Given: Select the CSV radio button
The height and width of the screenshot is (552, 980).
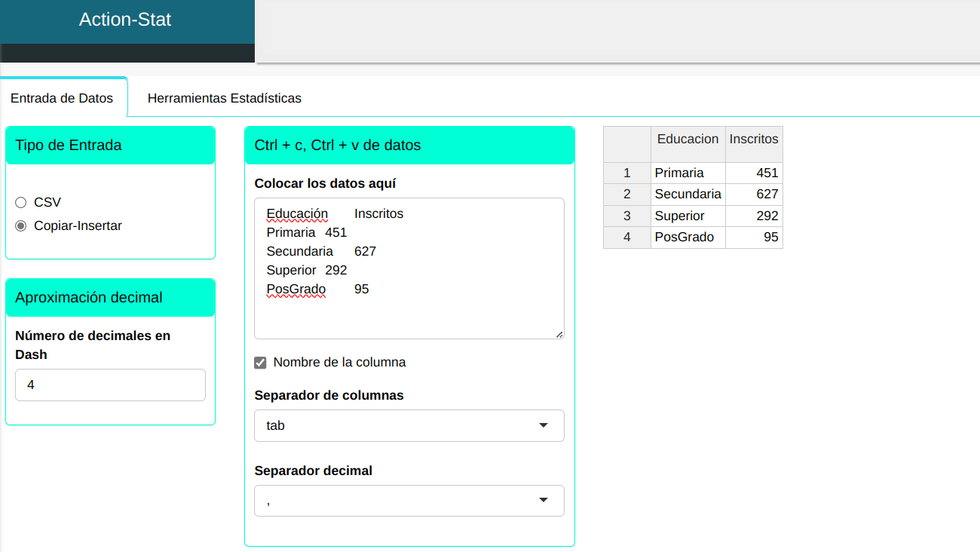Looking at the screenshot, I should point(21,203).
